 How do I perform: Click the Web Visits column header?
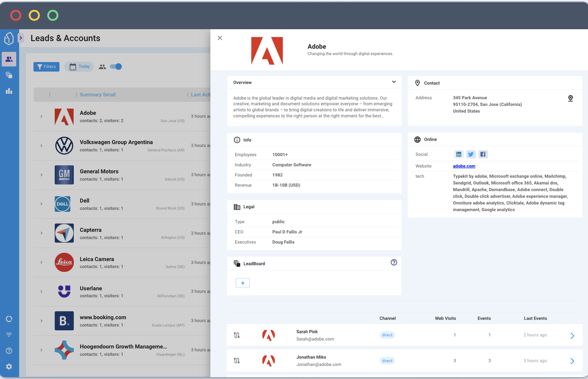[x=445, y=318]
